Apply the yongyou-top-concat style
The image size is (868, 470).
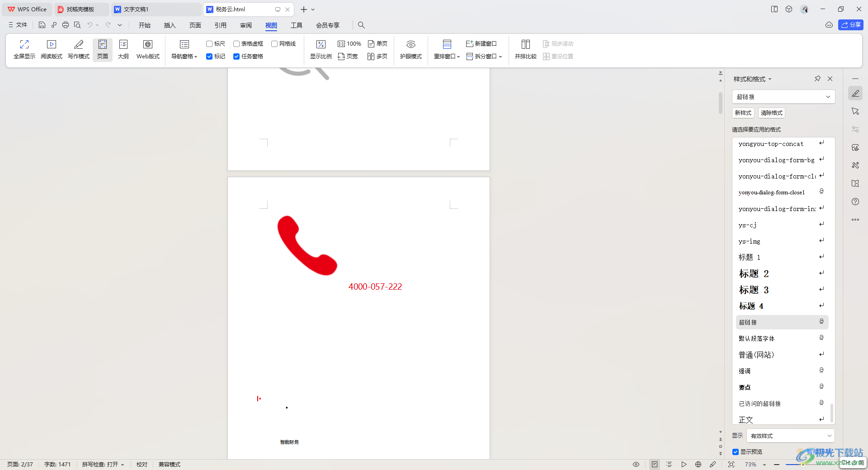782,144
